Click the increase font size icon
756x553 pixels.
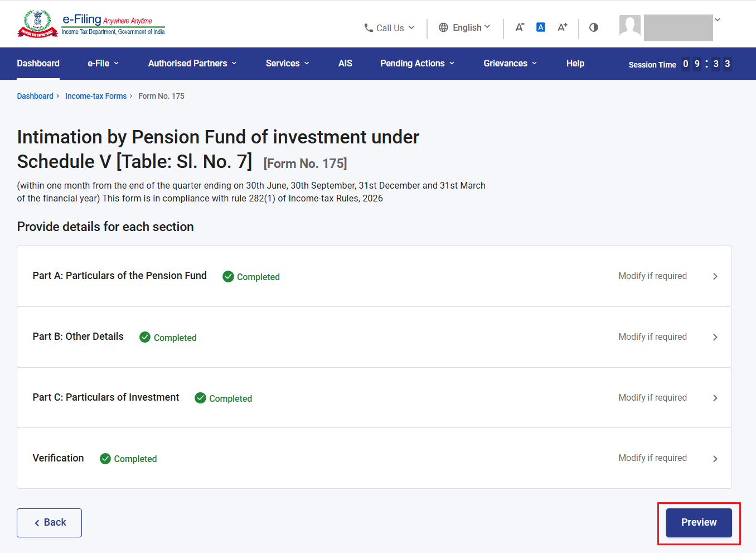tap(563, 27)
